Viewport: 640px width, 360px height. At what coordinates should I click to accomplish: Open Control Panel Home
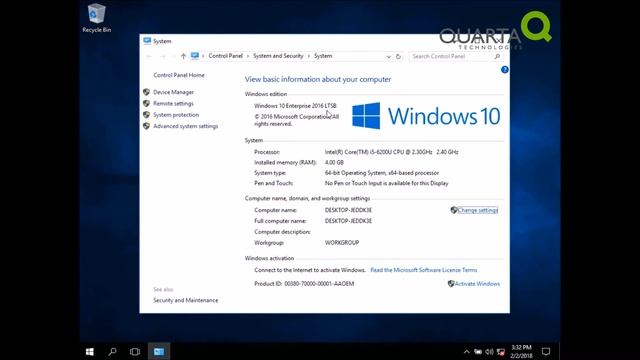[179, 75]
